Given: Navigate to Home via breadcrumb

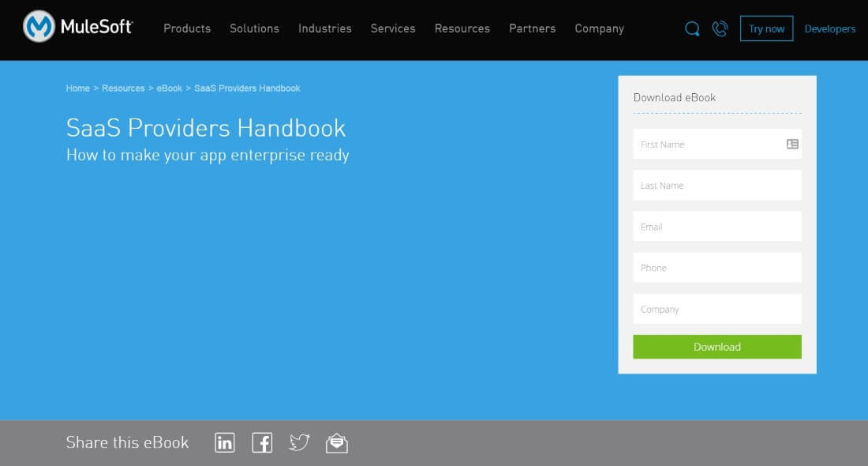Looking at the screenshot, I should pos(77,88).
